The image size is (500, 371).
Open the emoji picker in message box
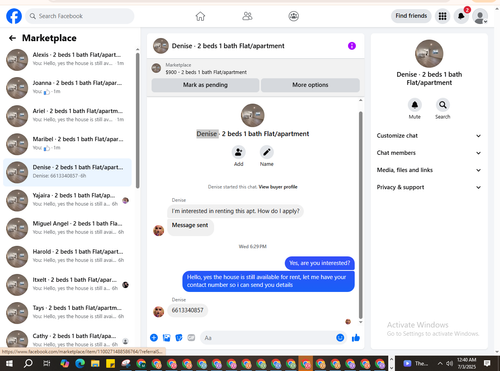(340, 338)
